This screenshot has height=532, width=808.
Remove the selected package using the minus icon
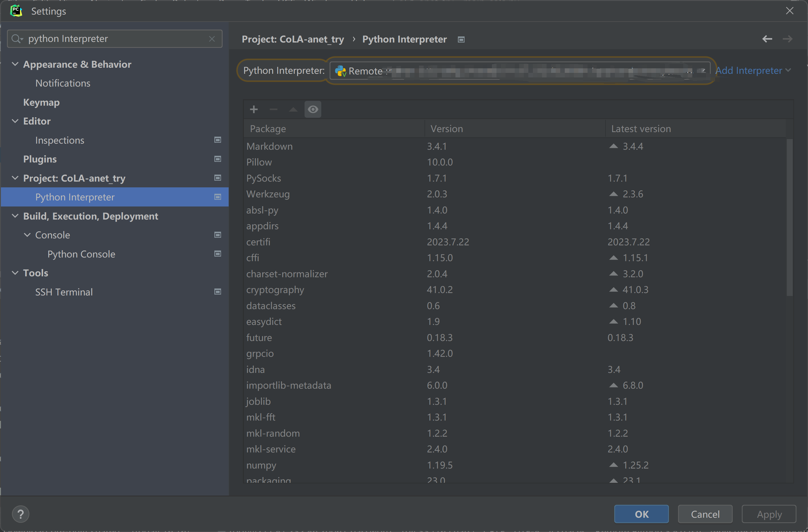coord(273,109)
